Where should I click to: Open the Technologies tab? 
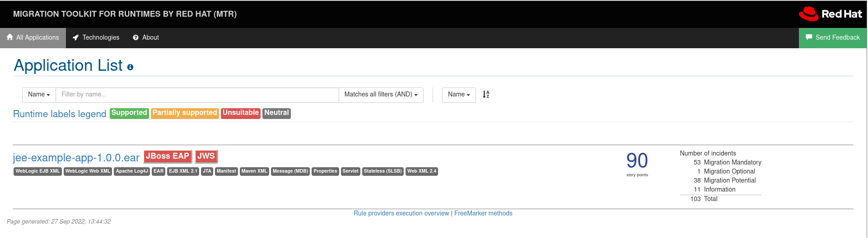coord(96,38)
